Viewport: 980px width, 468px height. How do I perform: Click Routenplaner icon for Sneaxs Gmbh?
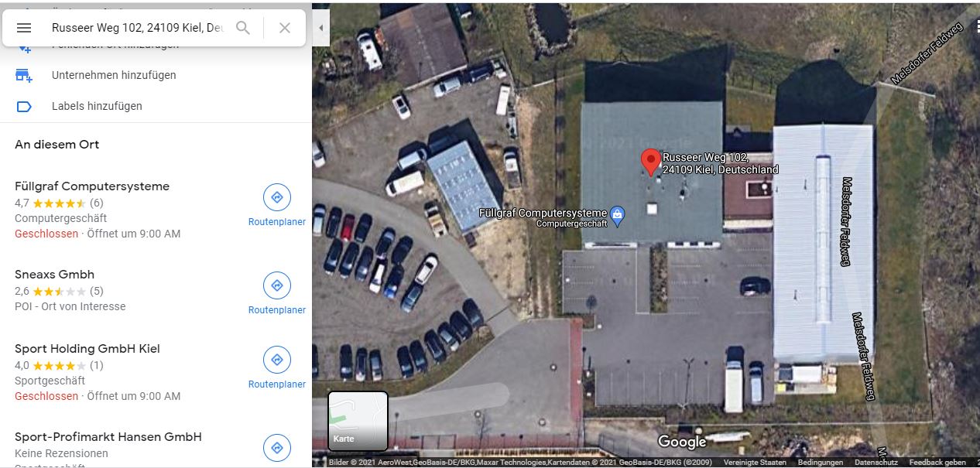276,285
